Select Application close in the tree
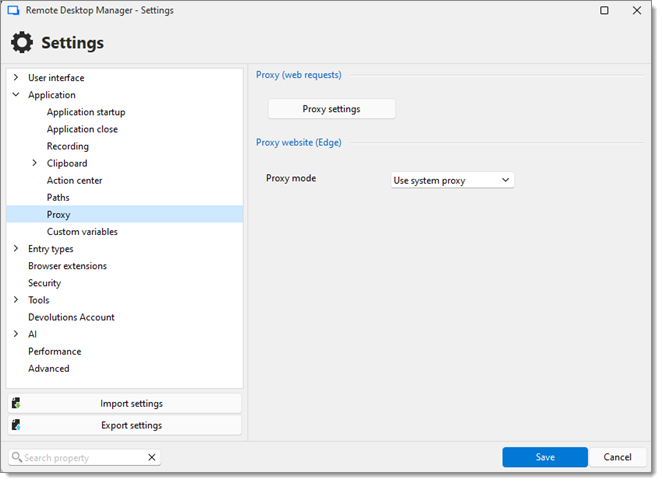Viewport: 662px width, 483px height. (x=82, y=129)
